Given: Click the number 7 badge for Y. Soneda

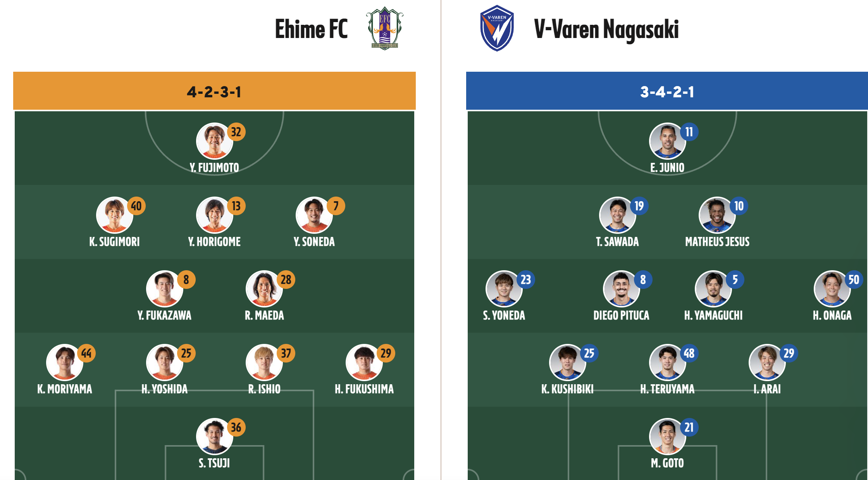Looking at the screenshot, I should tap(336, 206).
